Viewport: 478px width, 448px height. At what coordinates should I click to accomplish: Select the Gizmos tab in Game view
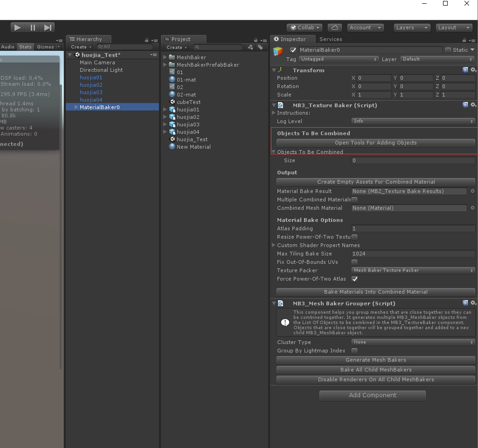pos(44,47)
